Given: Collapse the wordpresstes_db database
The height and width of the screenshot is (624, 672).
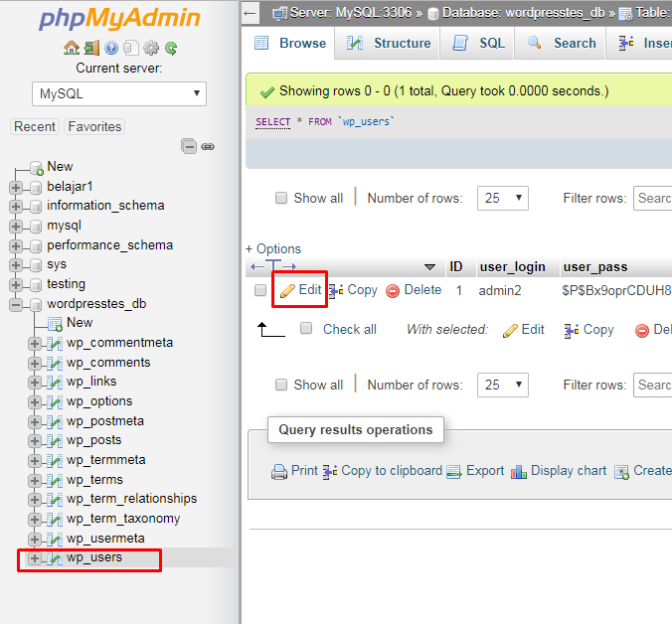Looking at the screenshot, I should [16, 305].
